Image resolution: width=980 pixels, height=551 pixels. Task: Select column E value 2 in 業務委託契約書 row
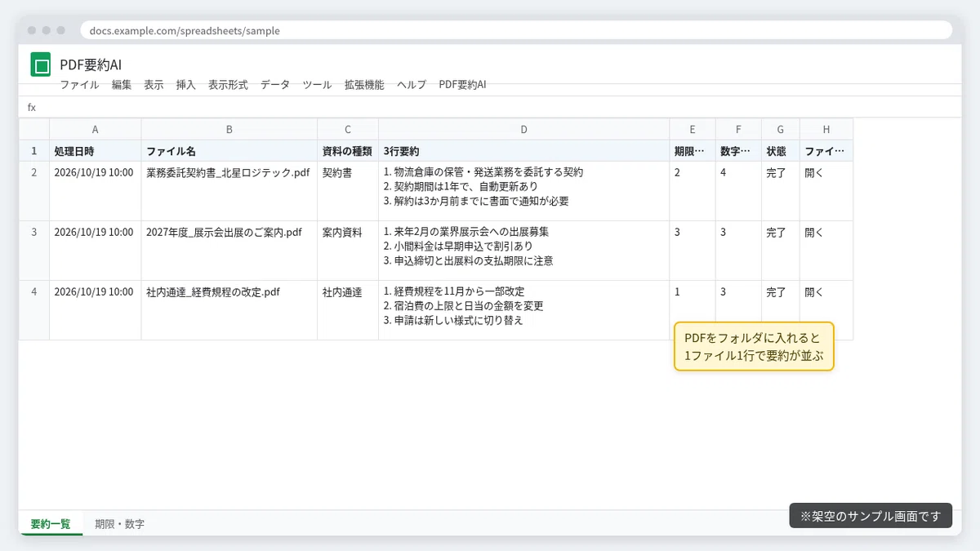click(x=693, y=191)
